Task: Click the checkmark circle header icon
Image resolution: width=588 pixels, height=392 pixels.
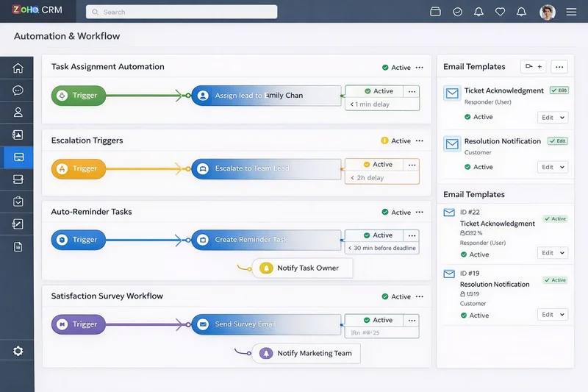Action: coord(457,12)
